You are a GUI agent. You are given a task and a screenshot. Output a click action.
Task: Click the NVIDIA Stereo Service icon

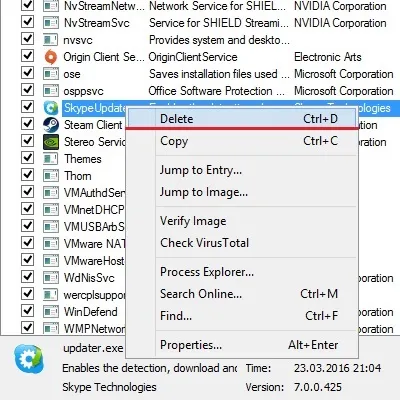51,142
